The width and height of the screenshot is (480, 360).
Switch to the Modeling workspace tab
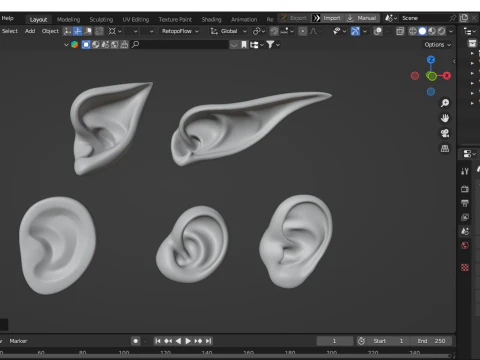click(68, 20)
